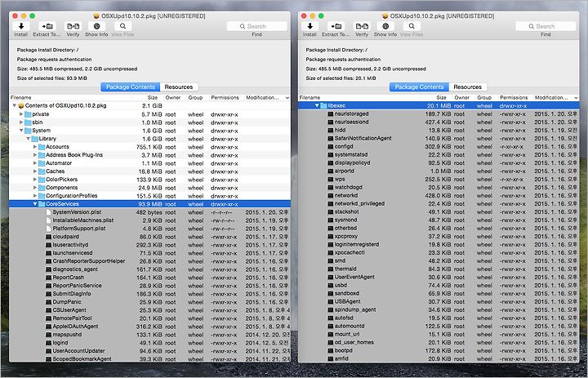Image resolution: width=588 pixels, height=378 pixels.
Task: Click package icon in right window title
Action: (385, 16)
